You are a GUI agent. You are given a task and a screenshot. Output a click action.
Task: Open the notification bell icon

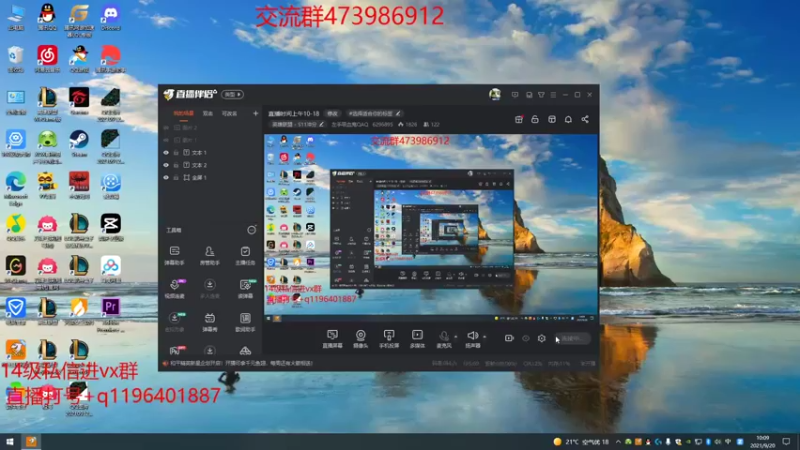point(568,119)
